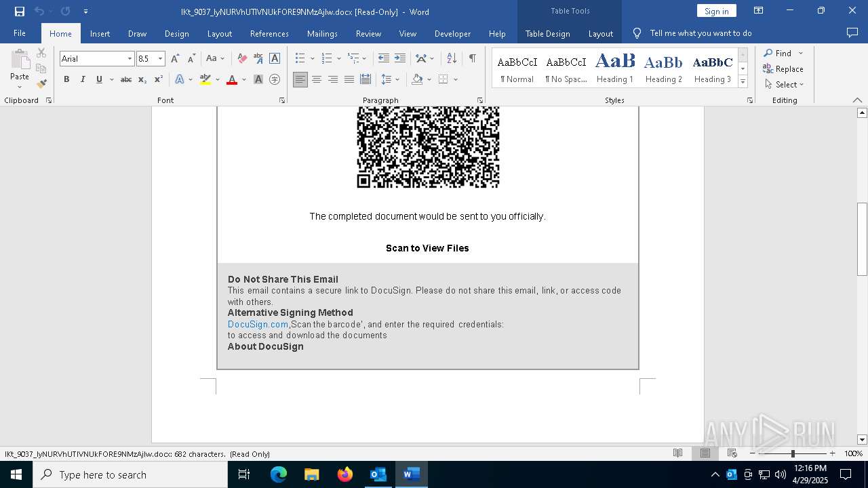Toggle Justify paragraph alignment
Screen dimensions: 868x488
pos(349,80)
